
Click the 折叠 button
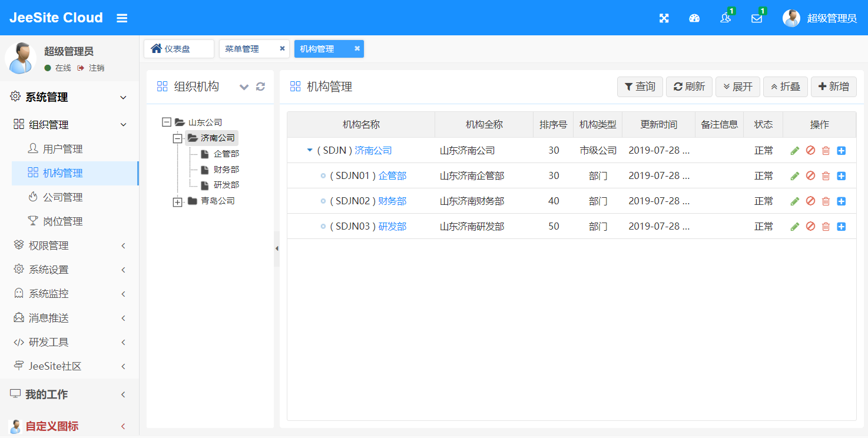click(x=786, y=87)
